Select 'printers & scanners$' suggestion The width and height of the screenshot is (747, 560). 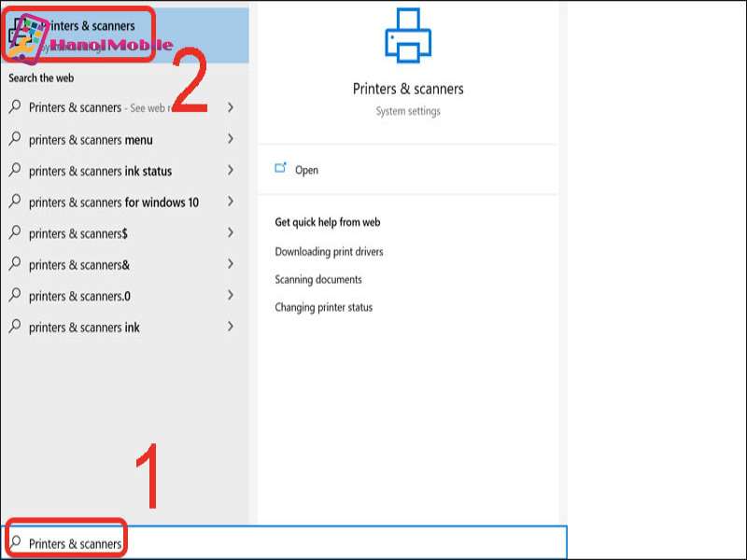pos(124,233)
